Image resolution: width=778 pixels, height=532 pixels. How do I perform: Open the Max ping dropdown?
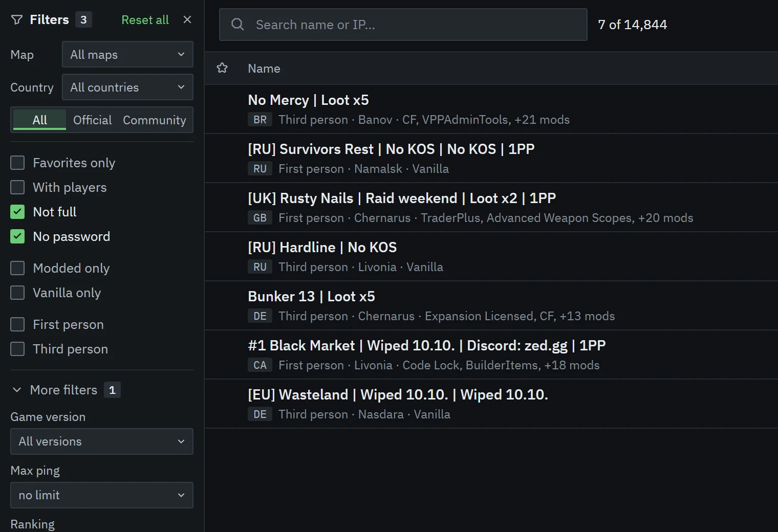tap(102, 495)
